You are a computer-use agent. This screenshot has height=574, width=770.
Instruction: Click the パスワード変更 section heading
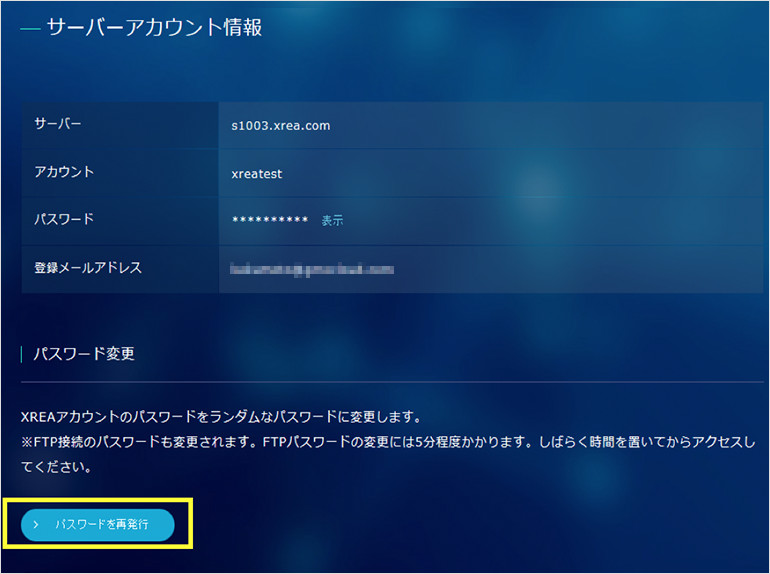pyautogui.click(x=84, y=354)
